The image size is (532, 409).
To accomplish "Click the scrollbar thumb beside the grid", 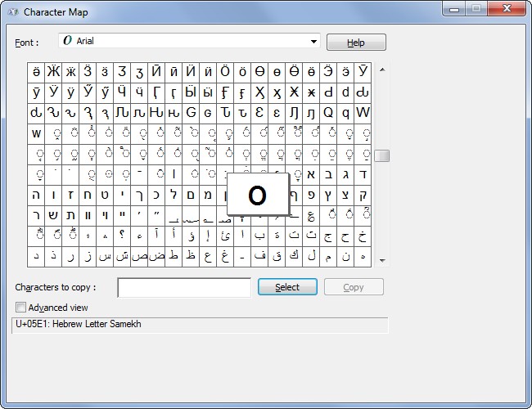I will click(x=382, y=155).
